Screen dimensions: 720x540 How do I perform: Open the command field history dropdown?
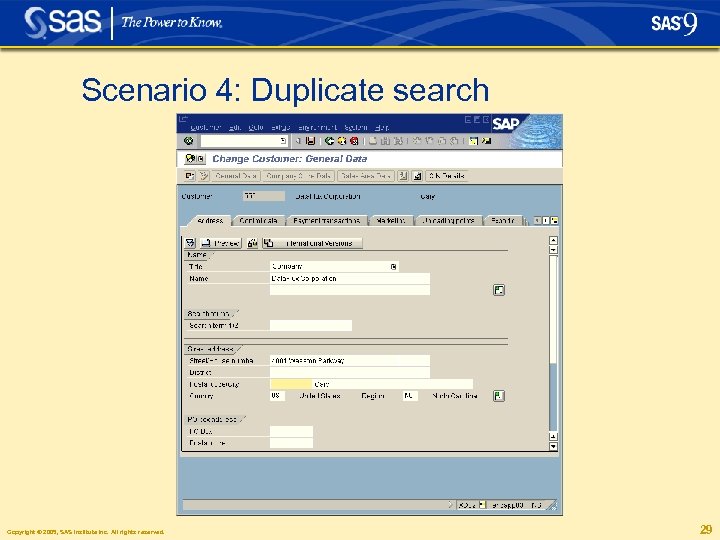[x=283, y=141]
